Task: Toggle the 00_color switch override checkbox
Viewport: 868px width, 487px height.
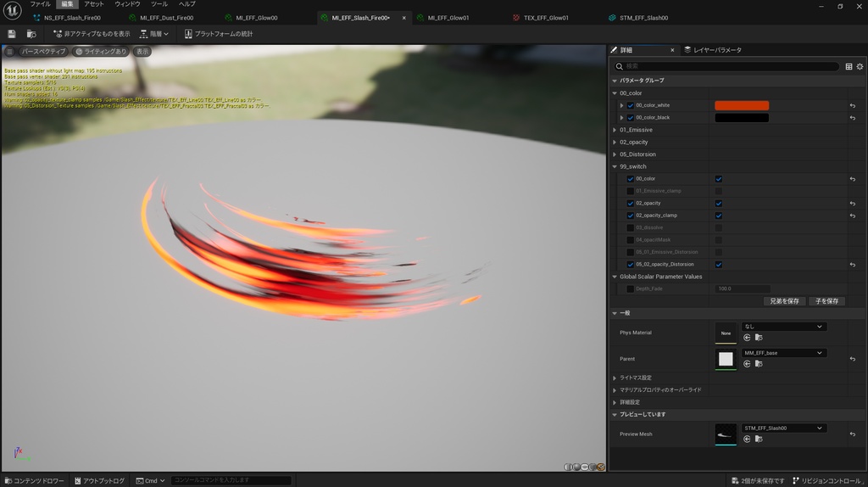Action: [630, 179]
